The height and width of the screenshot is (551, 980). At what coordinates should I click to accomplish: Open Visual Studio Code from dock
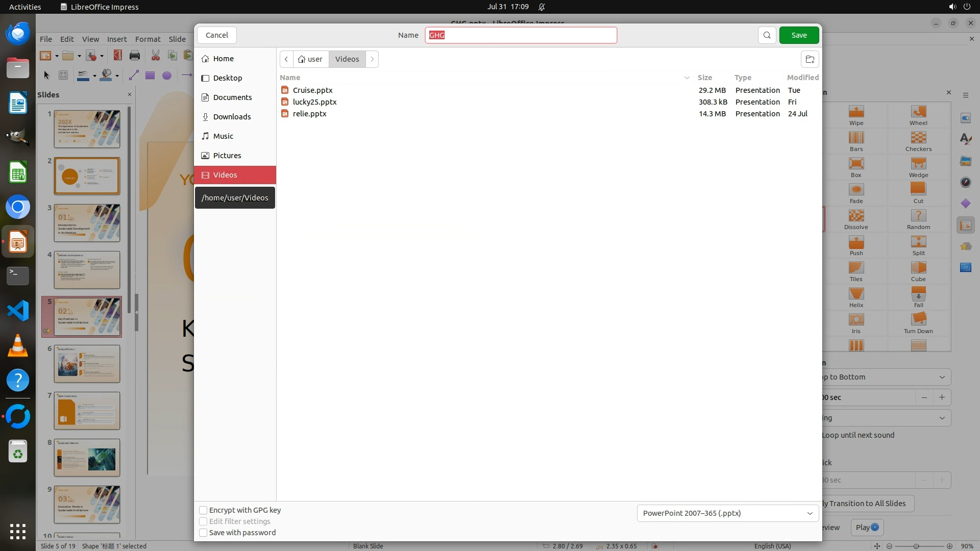(18, 311)
